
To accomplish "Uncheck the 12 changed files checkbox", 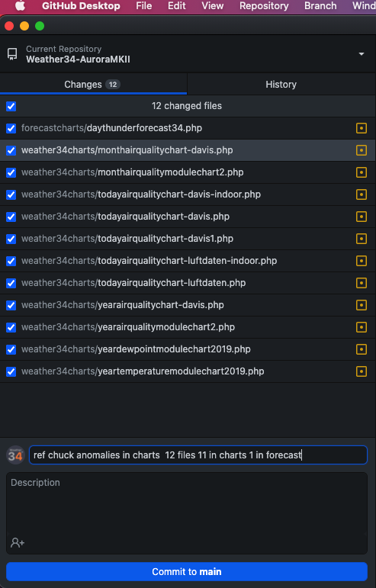I will 11,106.
